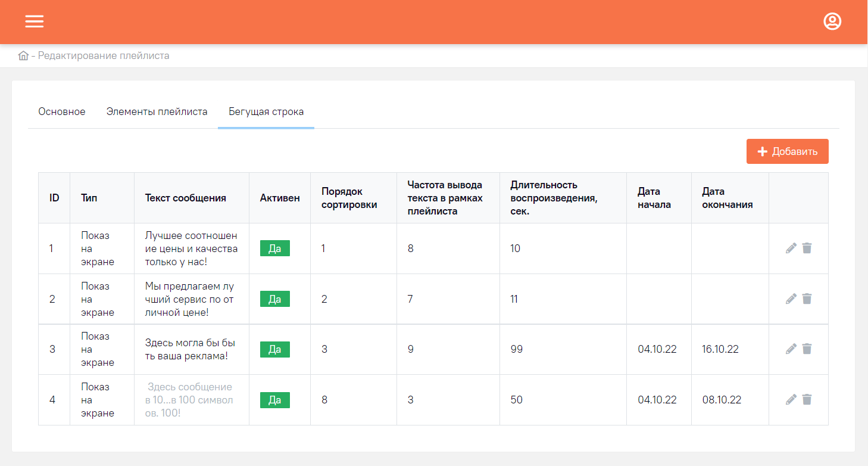The width and height of the screenshot is (868, 466).
Task: Click the Да badge in row 1
Action: click(275, 248)
